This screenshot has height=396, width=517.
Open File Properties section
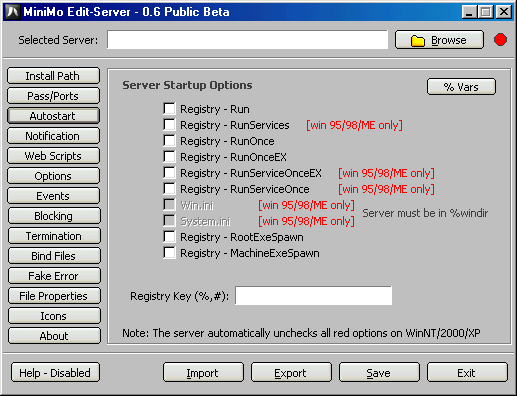coord(54,296)
